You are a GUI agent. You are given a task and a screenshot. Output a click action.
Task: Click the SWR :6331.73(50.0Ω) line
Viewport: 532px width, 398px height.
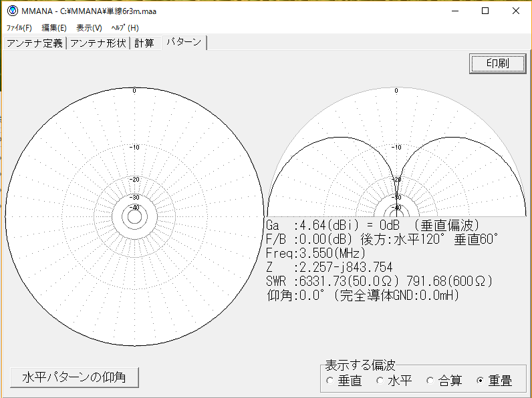click(x=379, y=281)
